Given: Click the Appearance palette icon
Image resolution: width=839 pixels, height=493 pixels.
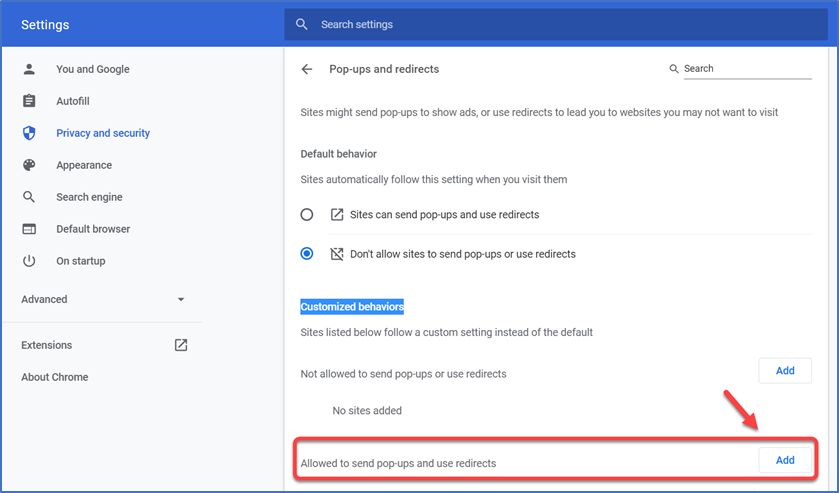Looking at the screenshot, I should [29, 165].
